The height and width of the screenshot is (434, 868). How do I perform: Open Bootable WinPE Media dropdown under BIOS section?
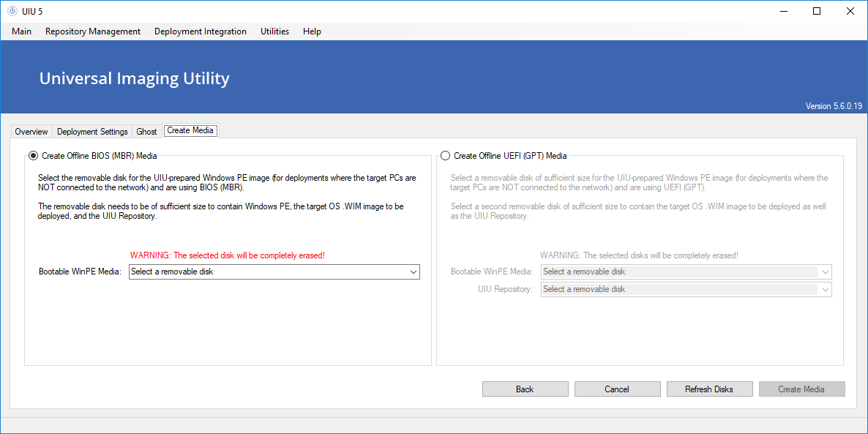(274, 272)
